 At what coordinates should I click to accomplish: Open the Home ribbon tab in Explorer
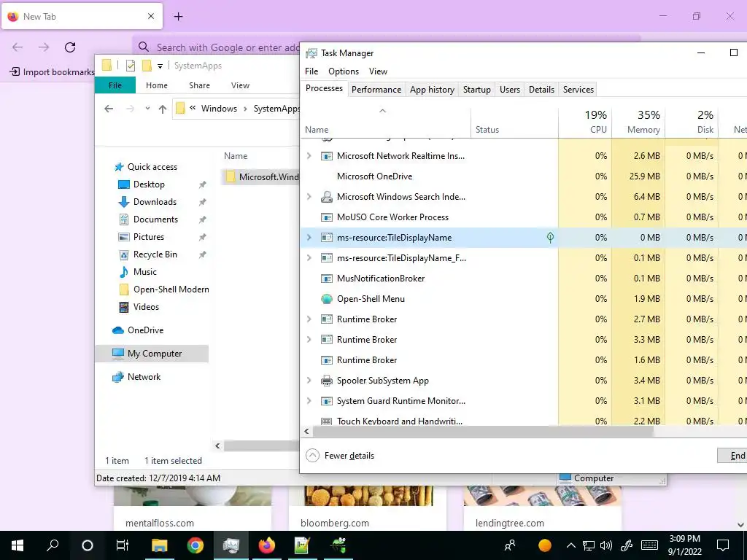click(x=157, y=85)
